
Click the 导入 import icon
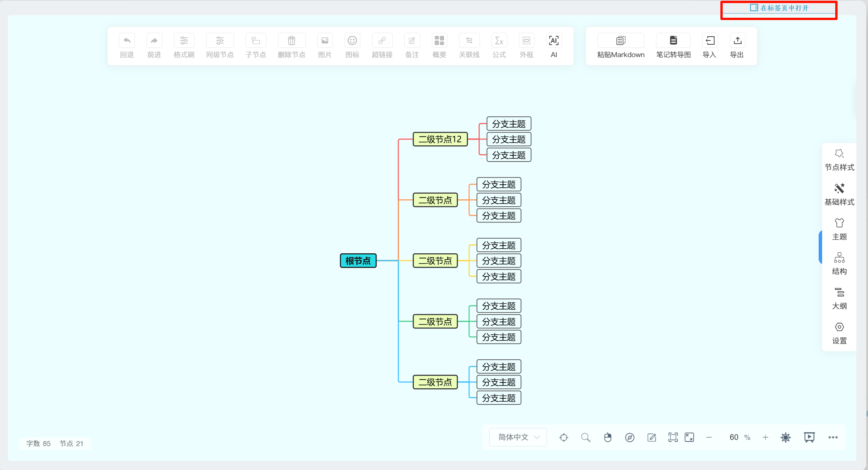[709, 41]
